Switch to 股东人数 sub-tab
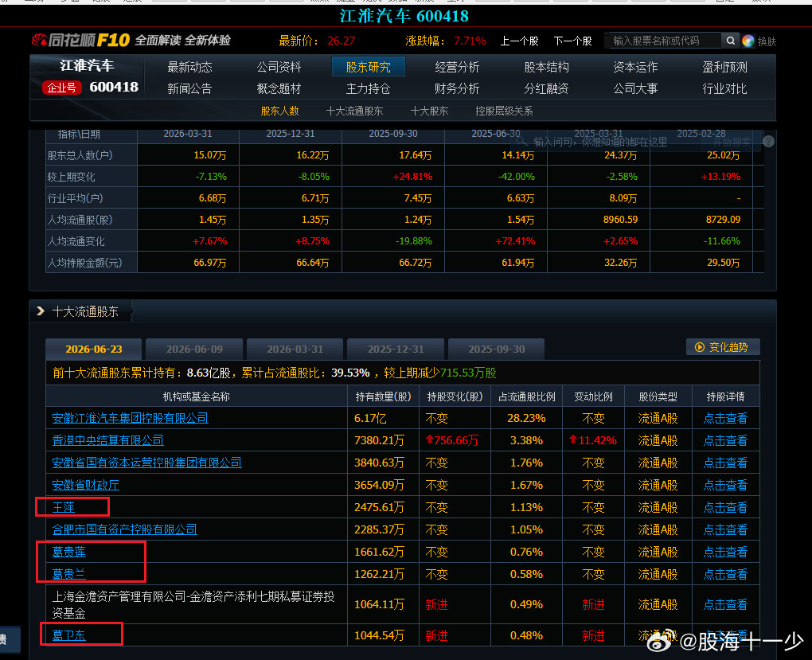 pyautogui.click(x=279, y=111)
